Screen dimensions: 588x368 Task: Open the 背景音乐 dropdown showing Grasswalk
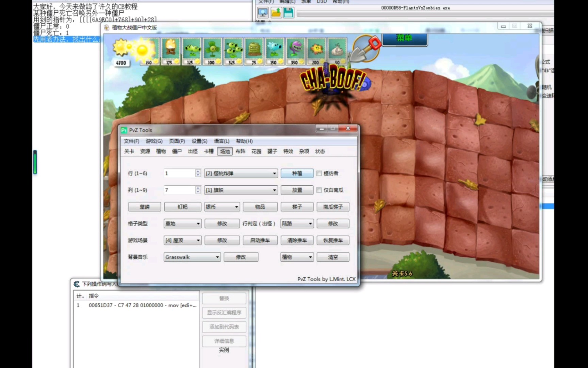tap(192, 257)
